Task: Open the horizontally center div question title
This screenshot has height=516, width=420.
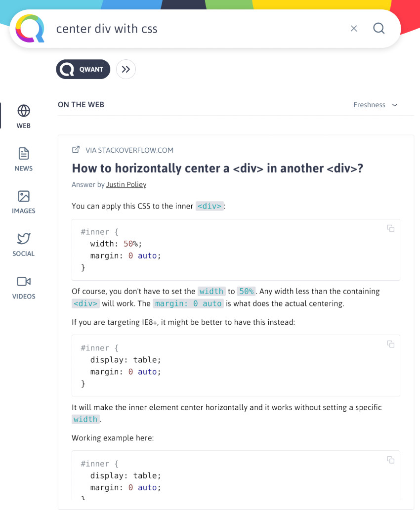Action: click(x=217, y=168)
